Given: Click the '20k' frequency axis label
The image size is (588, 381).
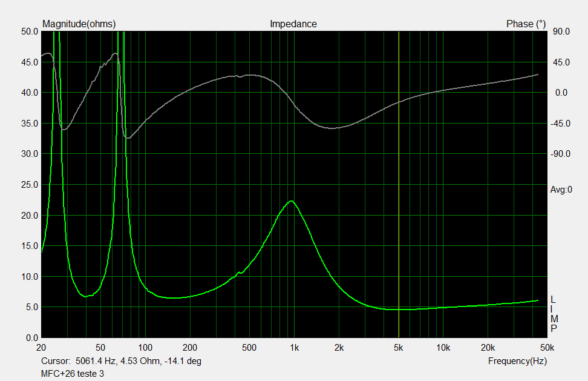Looking at the screenshot, I should 488,348.
